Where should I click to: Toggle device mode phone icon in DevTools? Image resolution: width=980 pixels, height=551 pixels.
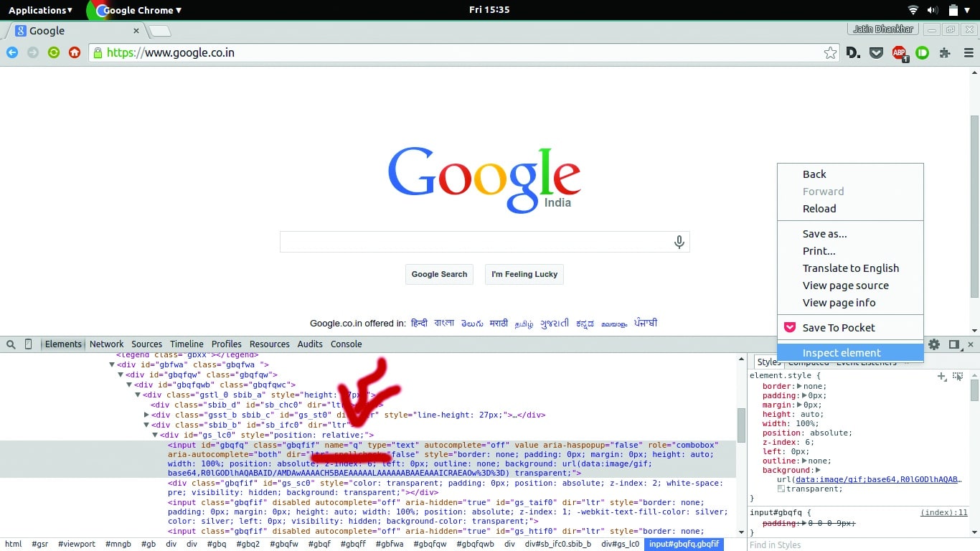29,344
